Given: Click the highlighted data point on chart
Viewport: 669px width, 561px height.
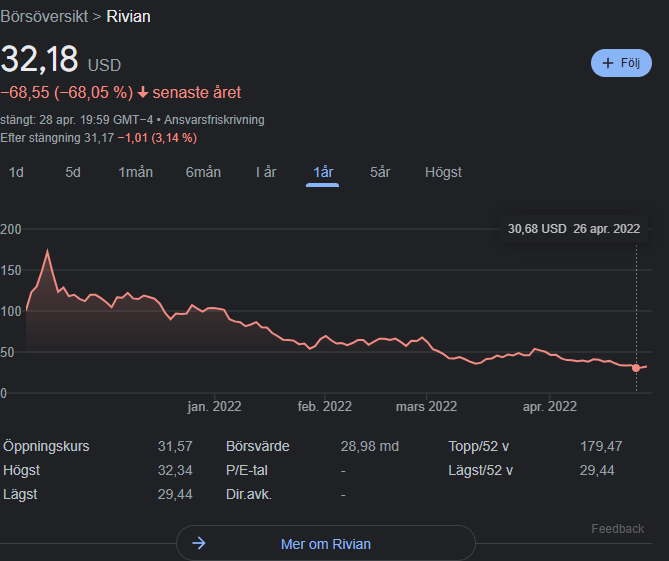Looking at the screenshot, I should pos(636,368).
